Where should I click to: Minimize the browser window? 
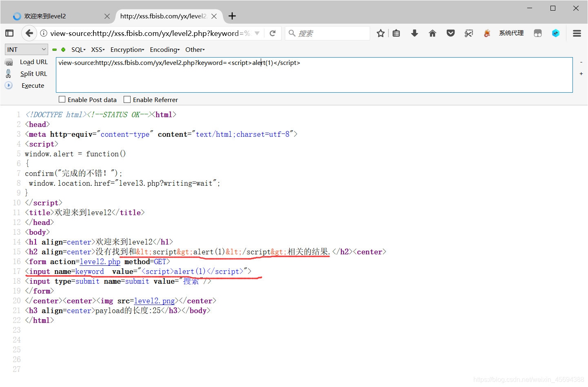530,8
